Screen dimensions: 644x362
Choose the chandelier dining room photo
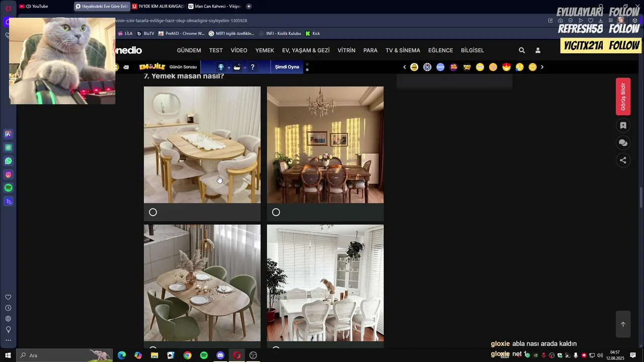325,145
